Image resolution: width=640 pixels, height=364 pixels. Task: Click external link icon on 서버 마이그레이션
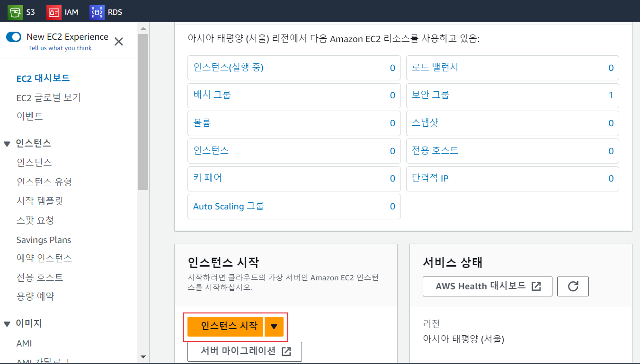coord(286,352)
